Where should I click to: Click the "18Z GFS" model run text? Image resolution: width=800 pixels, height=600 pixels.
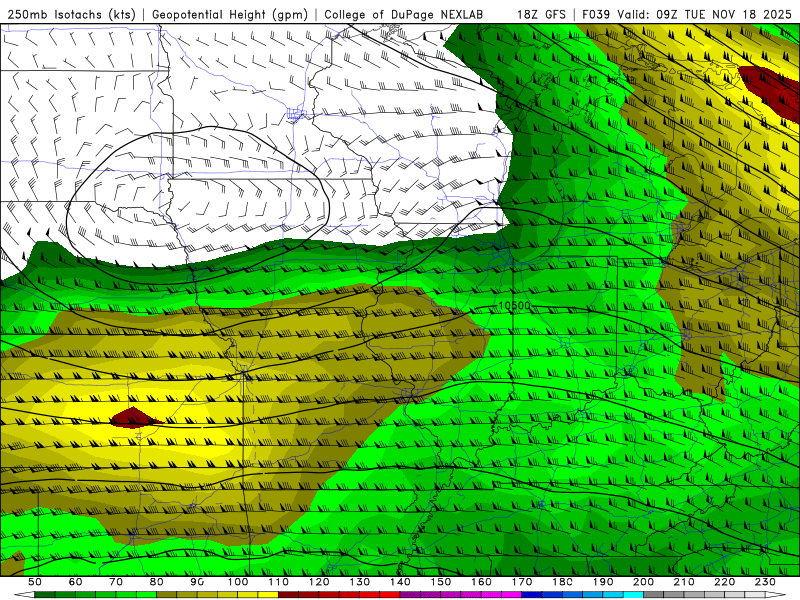[x=541, y=14]
